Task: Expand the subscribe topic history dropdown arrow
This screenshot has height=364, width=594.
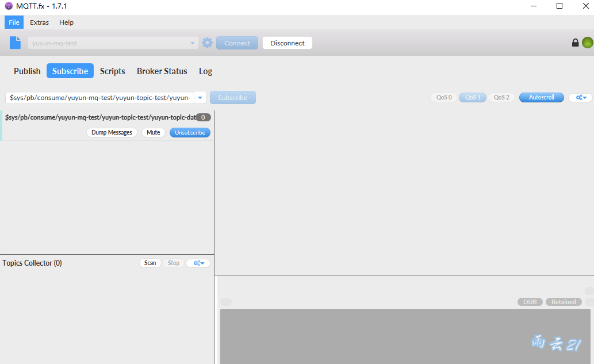Action: pyautogui.click(x=200, y=98)
